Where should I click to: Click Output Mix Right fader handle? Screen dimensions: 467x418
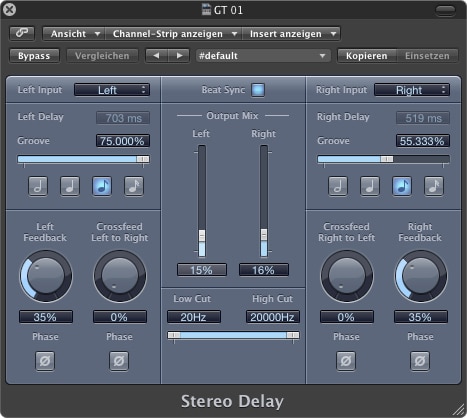(x=264, y=235)
